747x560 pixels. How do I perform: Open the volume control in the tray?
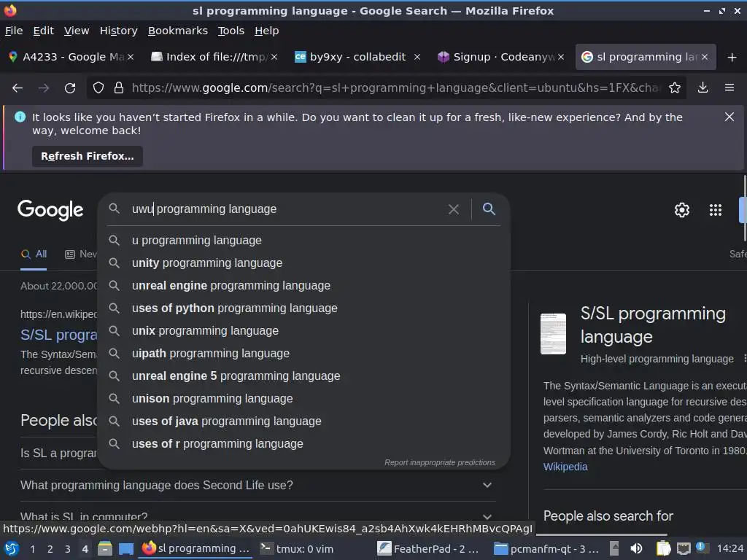coord(636,548)
